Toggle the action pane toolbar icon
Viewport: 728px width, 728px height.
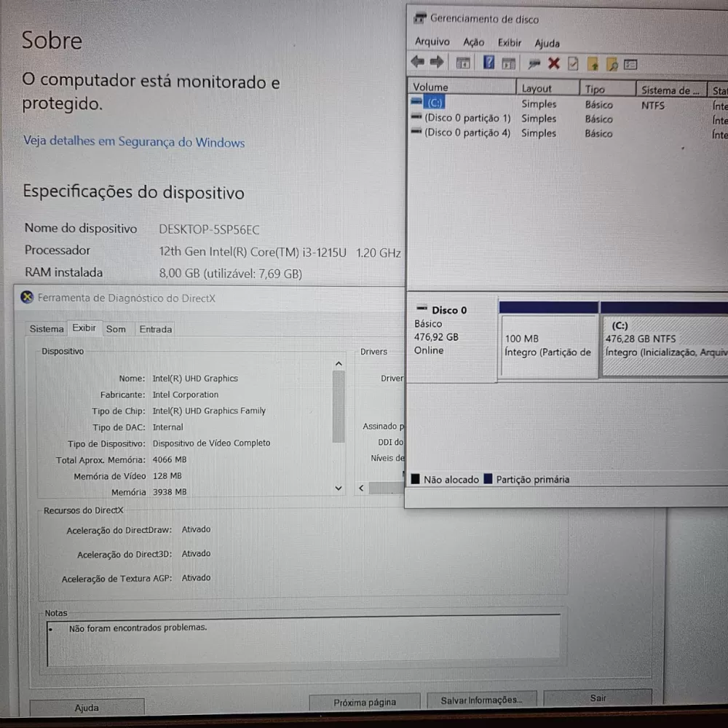coord(508,63)
